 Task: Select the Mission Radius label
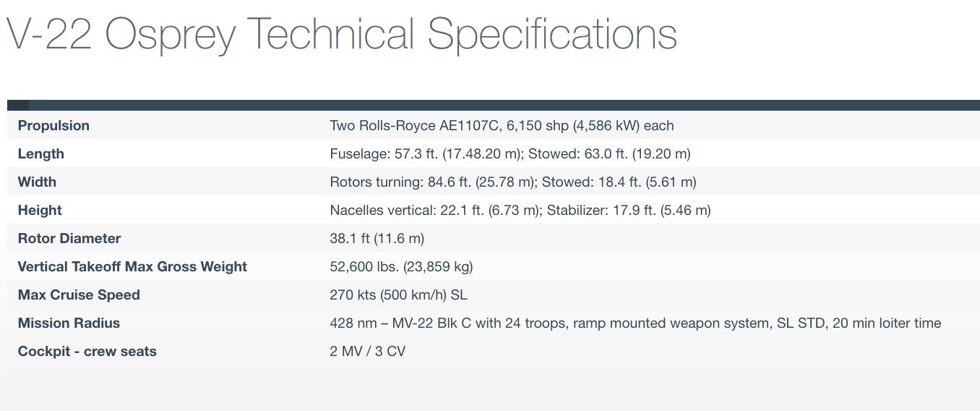69,323
